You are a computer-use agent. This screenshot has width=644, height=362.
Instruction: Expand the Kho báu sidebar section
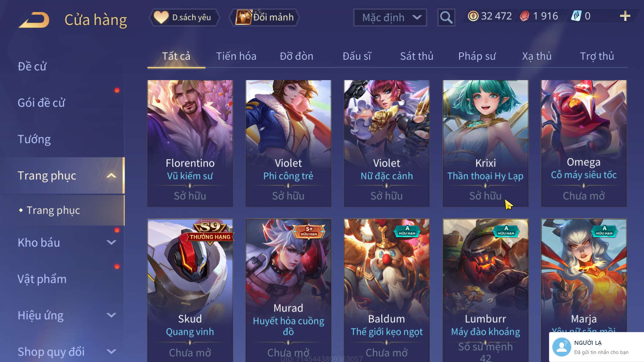[x=111, y=243]
